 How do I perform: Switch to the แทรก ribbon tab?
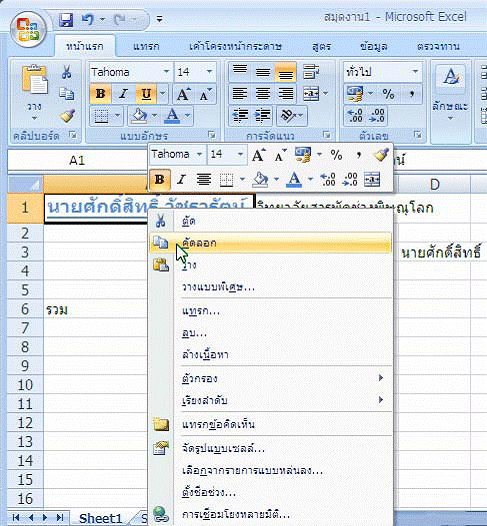tap(146, 46)
